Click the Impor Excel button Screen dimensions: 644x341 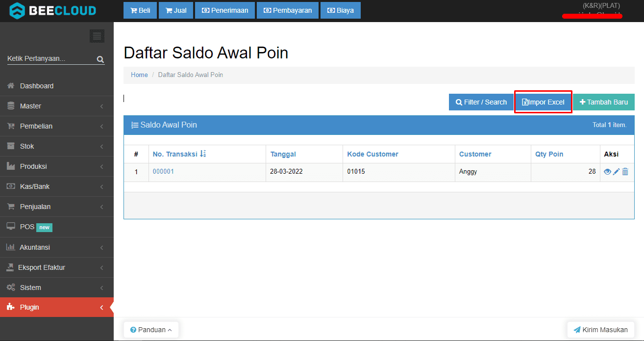(543, 102)
